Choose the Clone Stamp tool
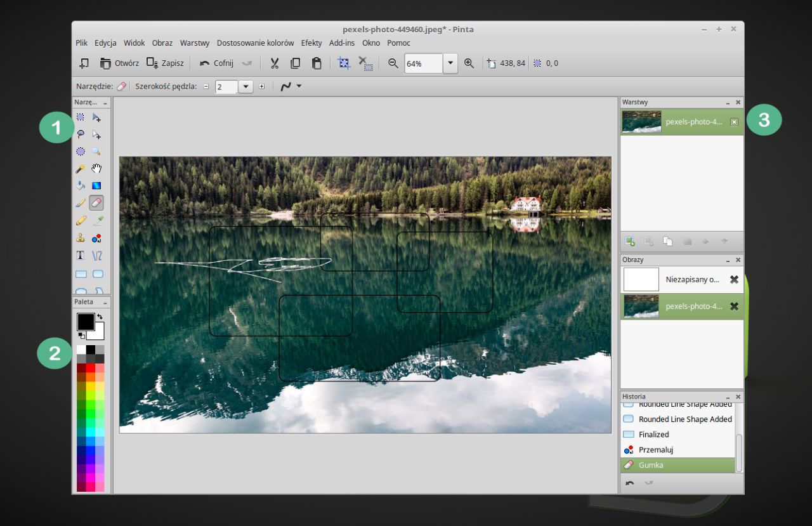812x526 pixels. [81, 239]
